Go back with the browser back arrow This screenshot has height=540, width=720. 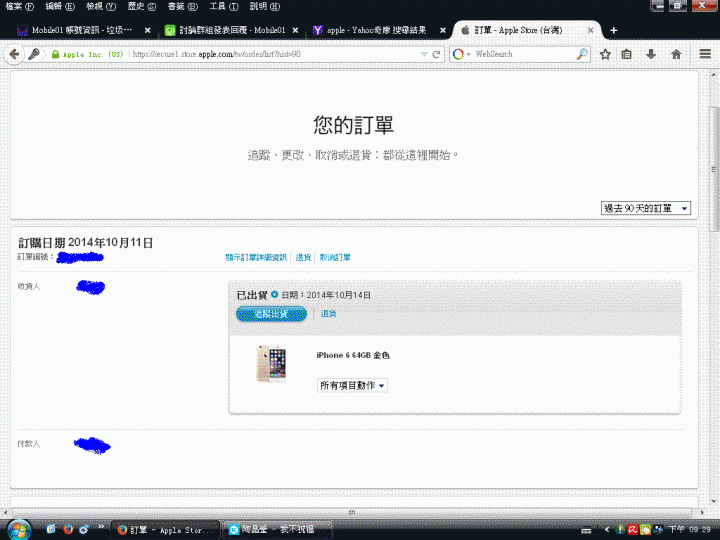tap(14, 54)
